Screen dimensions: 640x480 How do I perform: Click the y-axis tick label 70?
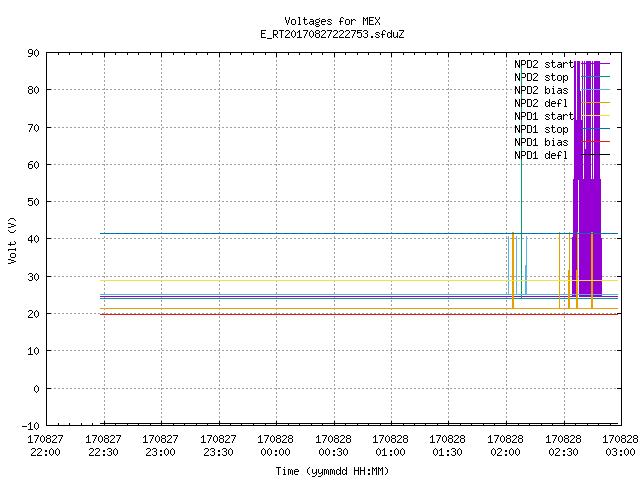click(x=34, y=128)
